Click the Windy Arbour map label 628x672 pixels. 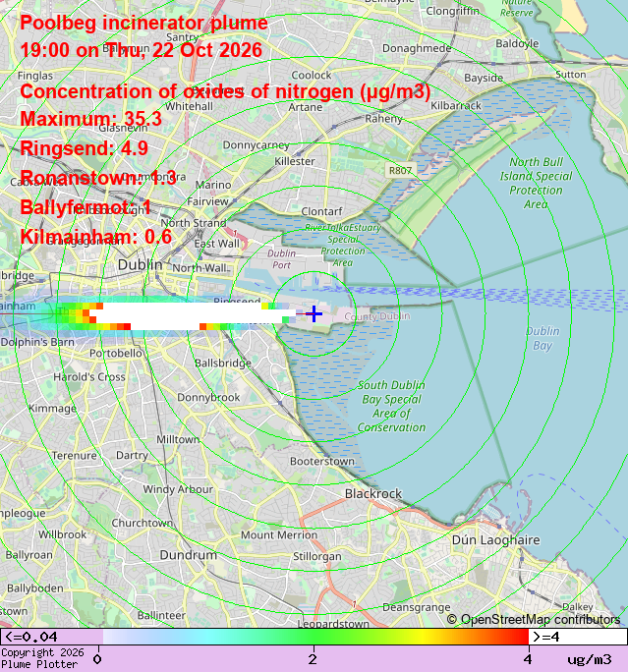(x=178, y=489)
